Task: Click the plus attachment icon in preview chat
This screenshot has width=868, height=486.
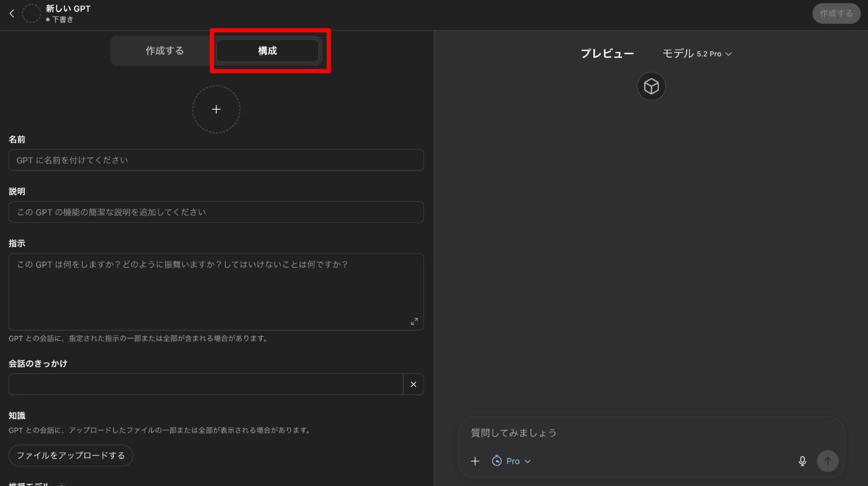Action: 475,461
